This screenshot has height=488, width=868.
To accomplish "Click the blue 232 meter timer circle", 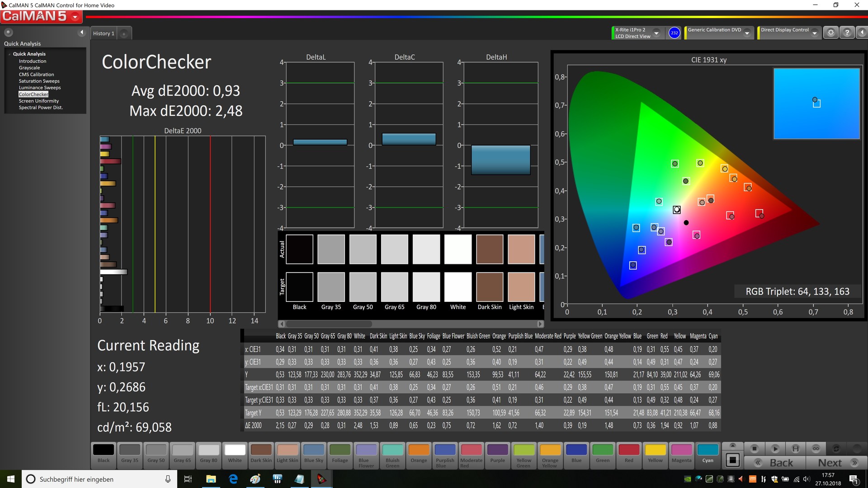I will coord(674,33).
